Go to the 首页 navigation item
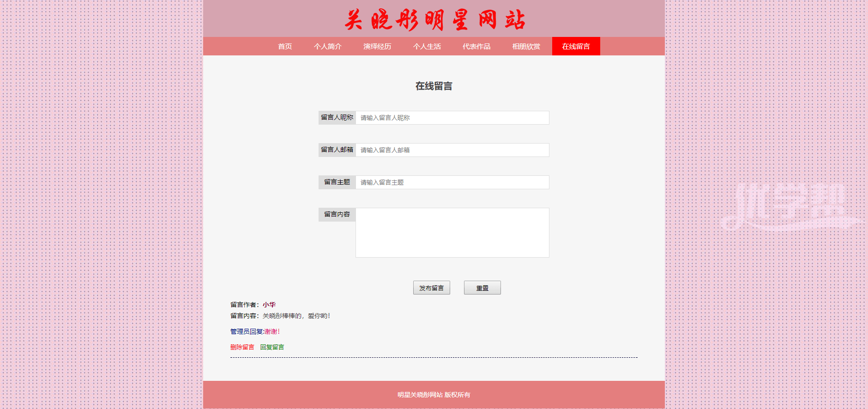The height and width of the screenshot is (409, 868). click(x=285, y=46)
